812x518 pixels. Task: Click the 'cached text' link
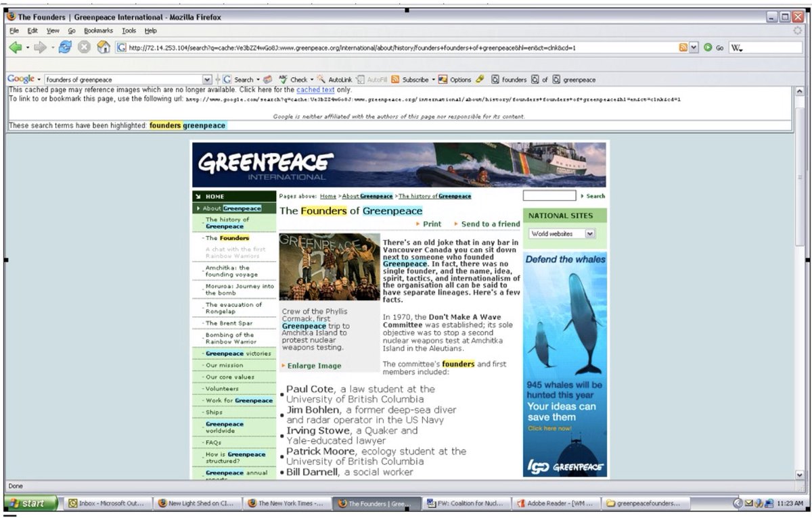[315, 89]
